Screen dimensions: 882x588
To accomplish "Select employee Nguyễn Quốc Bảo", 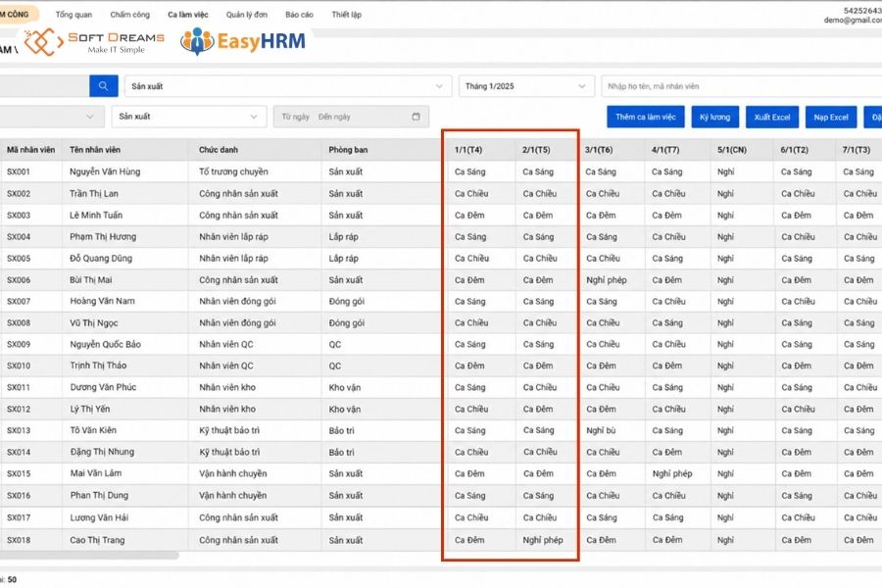I will tap(105, 344).
